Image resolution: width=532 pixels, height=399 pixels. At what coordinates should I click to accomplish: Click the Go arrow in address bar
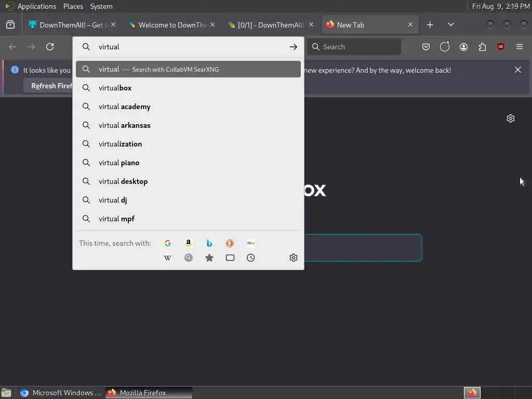294,47
